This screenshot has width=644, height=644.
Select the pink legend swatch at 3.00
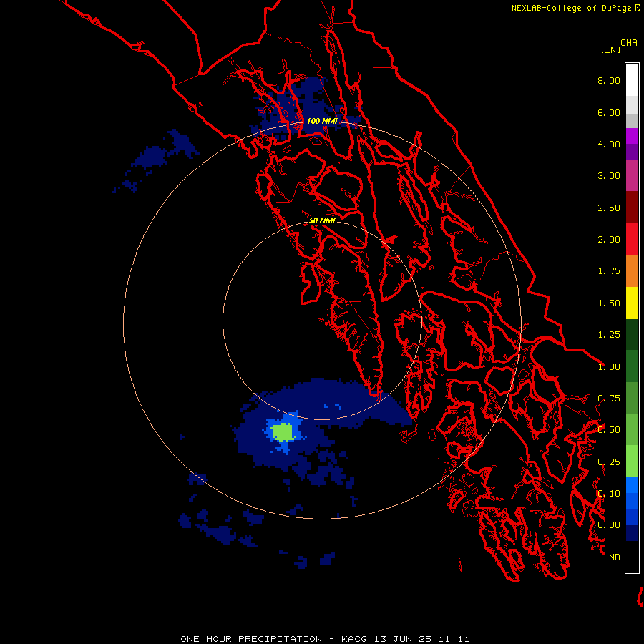pyautogui.click(x=632, y=176)
